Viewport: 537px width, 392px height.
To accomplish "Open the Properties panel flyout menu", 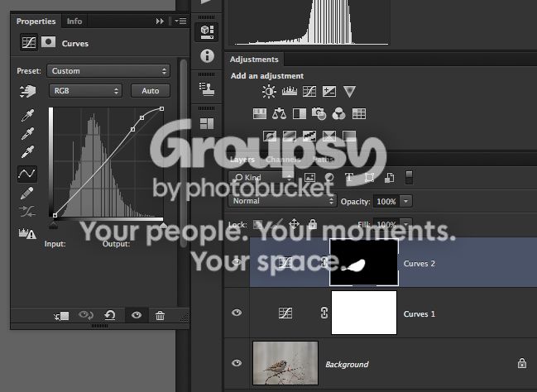I will click(x=181, y=22).
